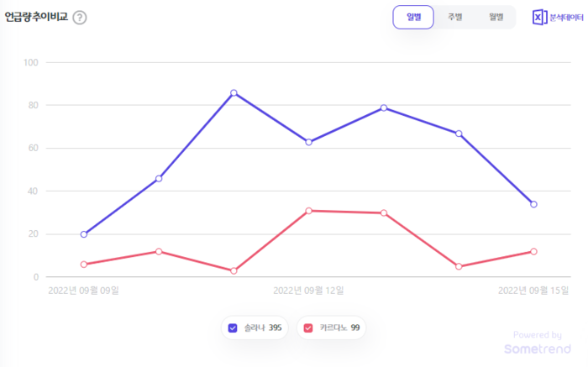
Task: Click the 솔라나 395 legend label
Action: 262,328
